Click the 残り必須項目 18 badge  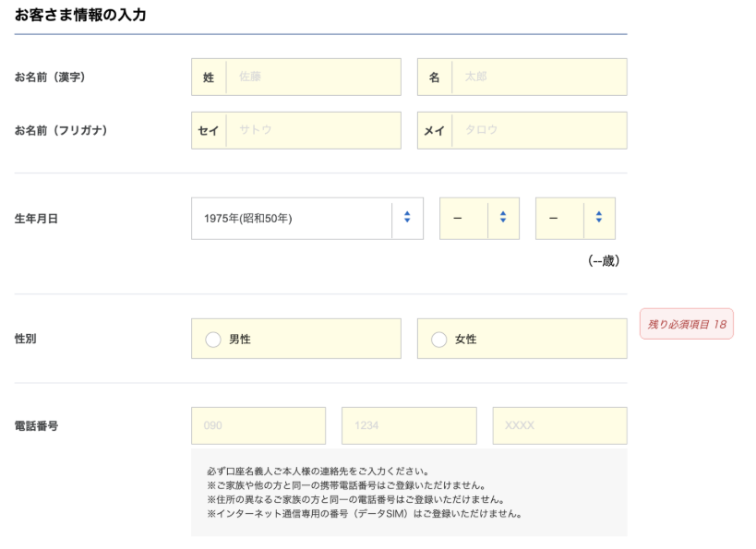[686, 324]
